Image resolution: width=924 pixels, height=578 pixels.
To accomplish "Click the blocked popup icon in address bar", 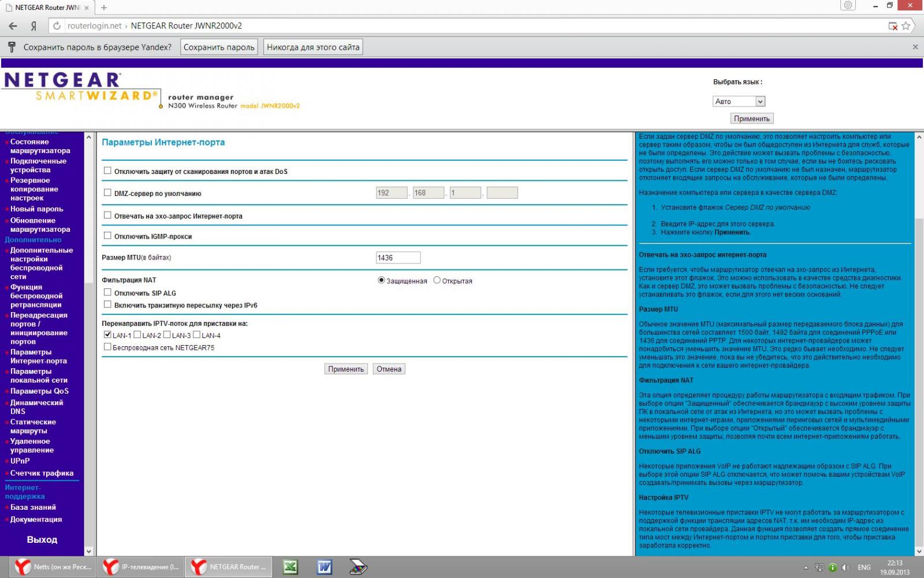I will [893, 26].
